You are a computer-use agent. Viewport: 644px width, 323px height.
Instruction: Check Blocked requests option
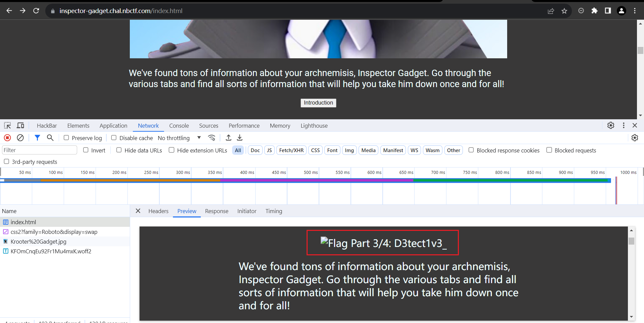549,150
